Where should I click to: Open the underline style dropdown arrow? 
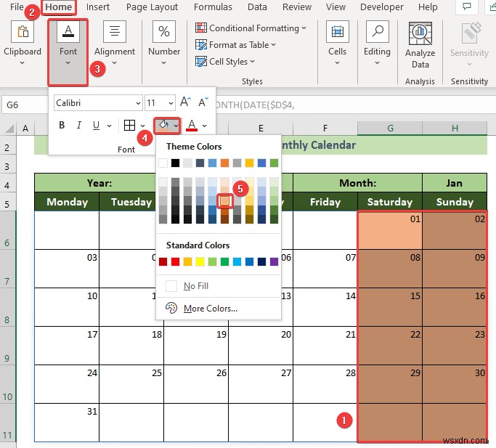tap(109, 126)
